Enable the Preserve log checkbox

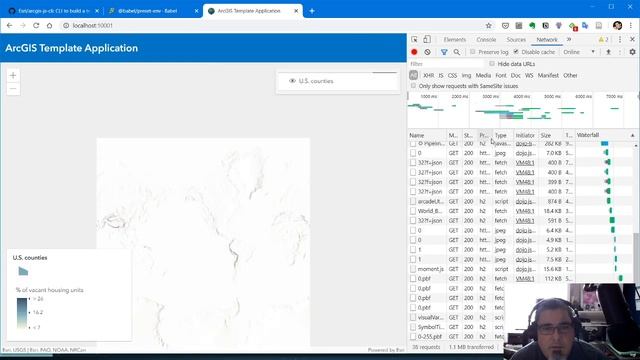[473, 52]
